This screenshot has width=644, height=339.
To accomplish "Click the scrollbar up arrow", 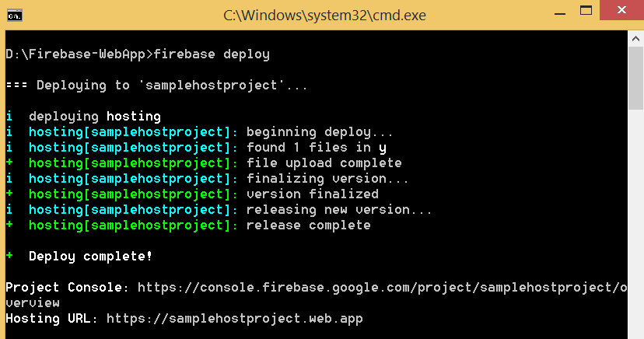I will click(635, 38).
